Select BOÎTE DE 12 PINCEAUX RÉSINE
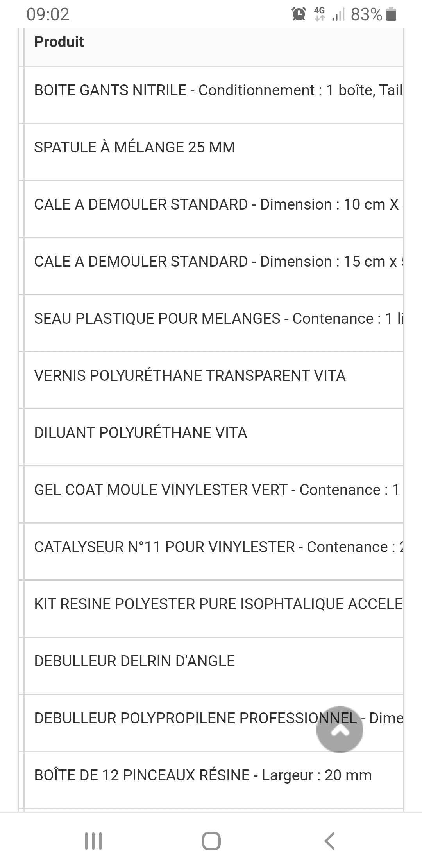422x868 pixels. [203, 775]
